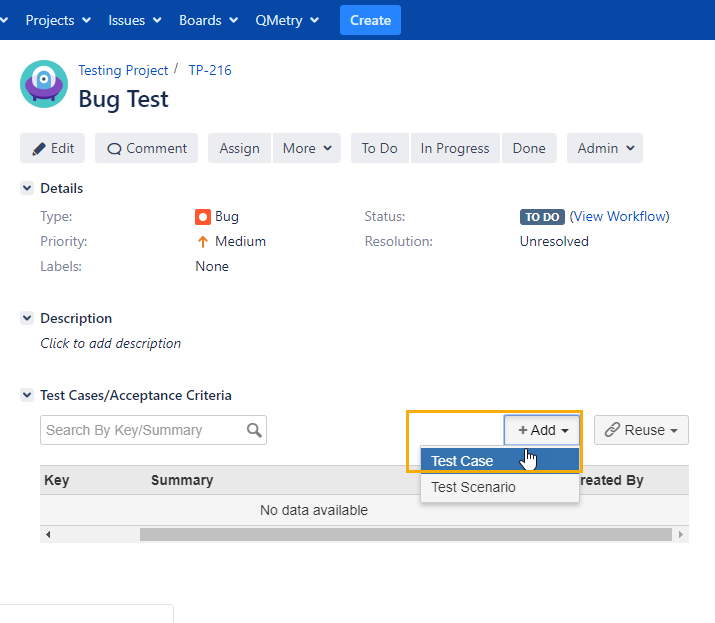Open the More actions dropdown

coord(307,148)
